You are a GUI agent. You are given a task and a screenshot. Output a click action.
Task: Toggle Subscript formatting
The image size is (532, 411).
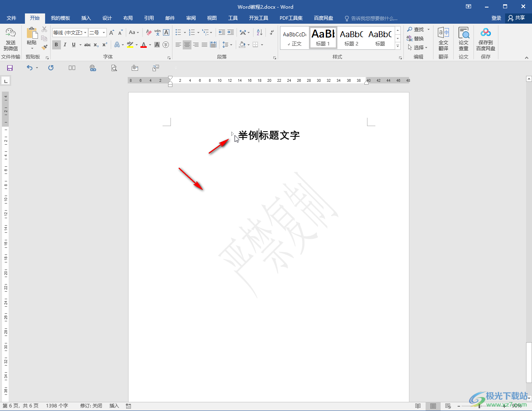point(96,45)
